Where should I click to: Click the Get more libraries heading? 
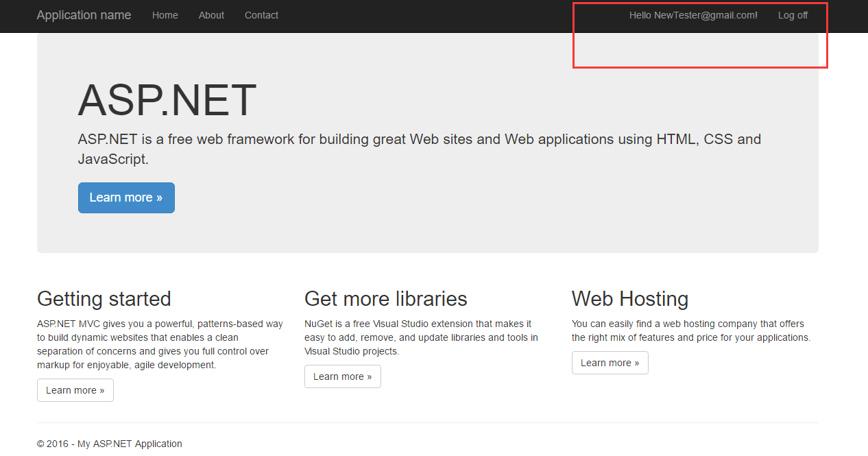click(386, 299)
